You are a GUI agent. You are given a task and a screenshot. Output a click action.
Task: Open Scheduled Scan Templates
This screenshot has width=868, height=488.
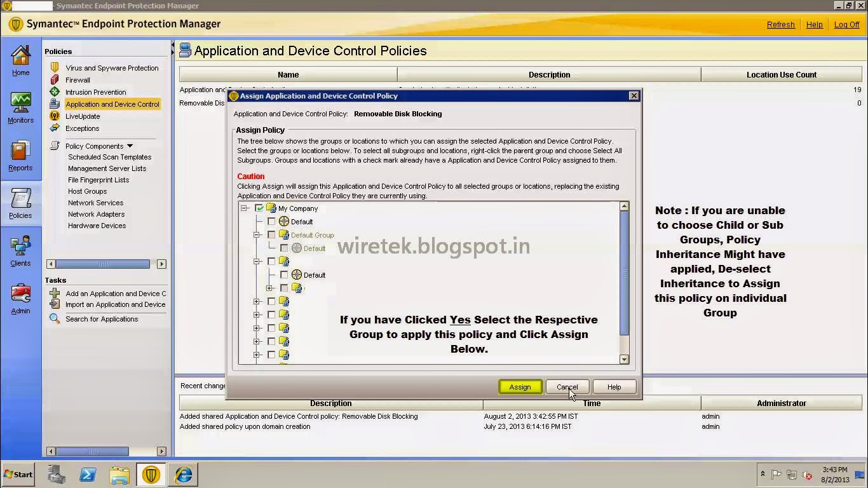(109, 157)
